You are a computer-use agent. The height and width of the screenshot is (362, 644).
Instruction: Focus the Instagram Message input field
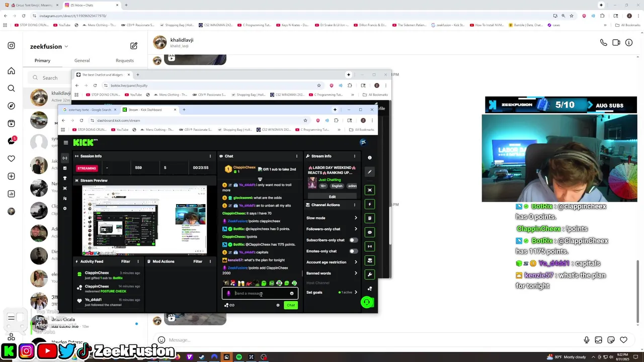(372, 340)
